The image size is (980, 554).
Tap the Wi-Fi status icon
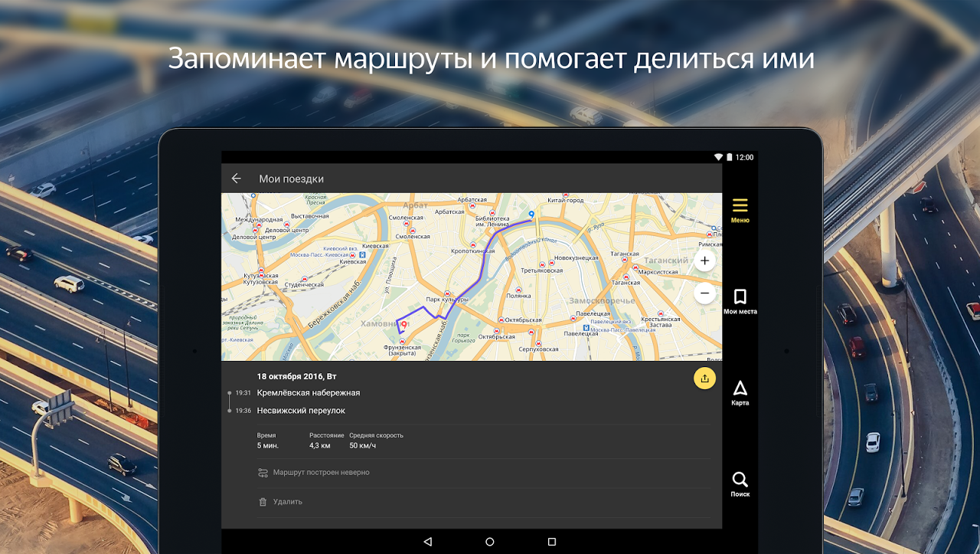tap(718, 157)
